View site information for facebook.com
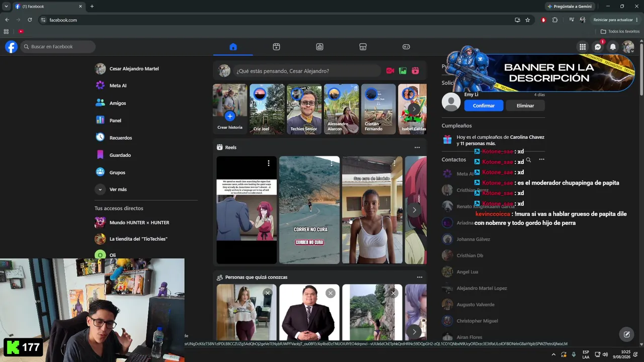This screenshot has width=644, height=362. 43,20
